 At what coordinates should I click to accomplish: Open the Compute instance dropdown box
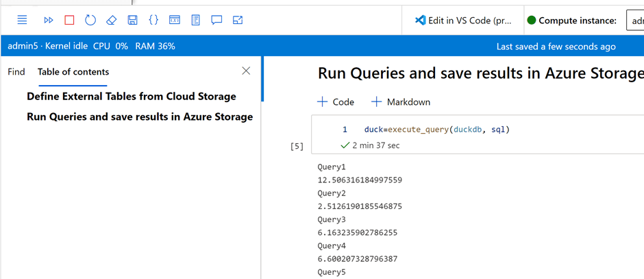coord(634,21)
